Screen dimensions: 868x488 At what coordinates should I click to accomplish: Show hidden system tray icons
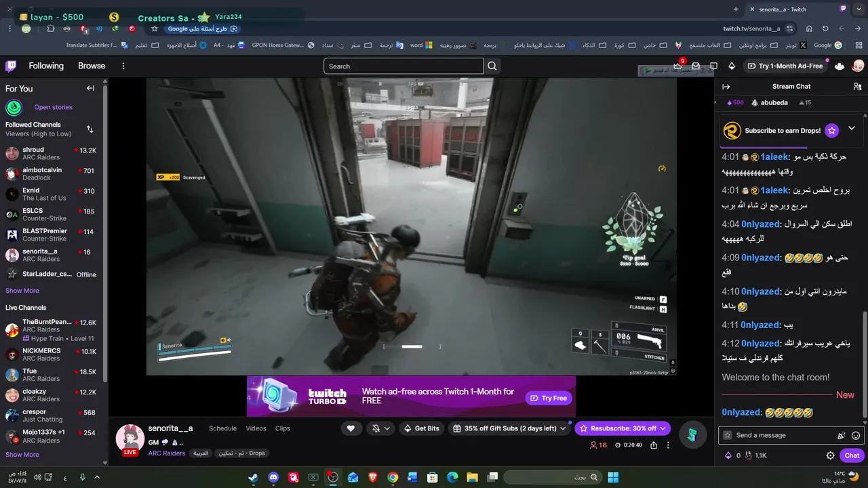[x=97, y=477]
